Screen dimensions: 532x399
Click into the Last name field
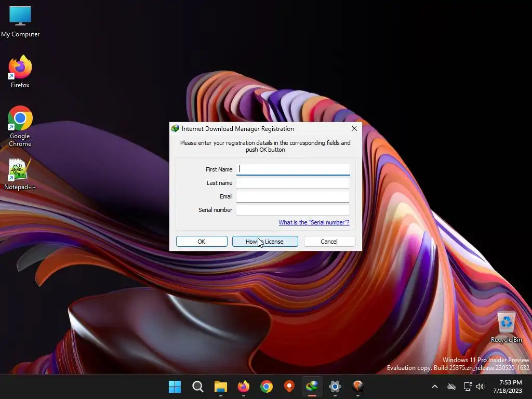pos(293,183)
